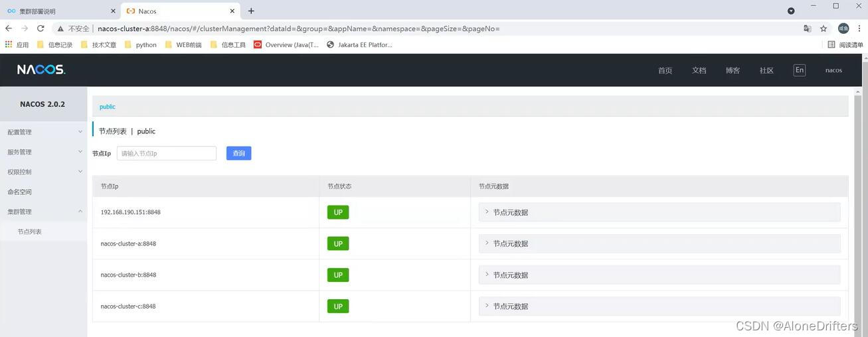Click the browser address bar URL

coord(298,29)
